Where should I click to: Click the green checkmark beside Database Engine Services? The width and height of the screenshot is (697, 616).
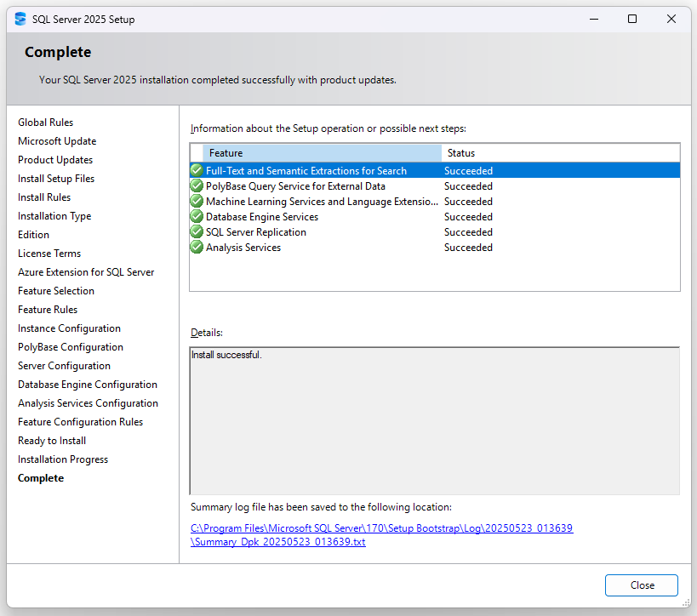click(197, 216)
